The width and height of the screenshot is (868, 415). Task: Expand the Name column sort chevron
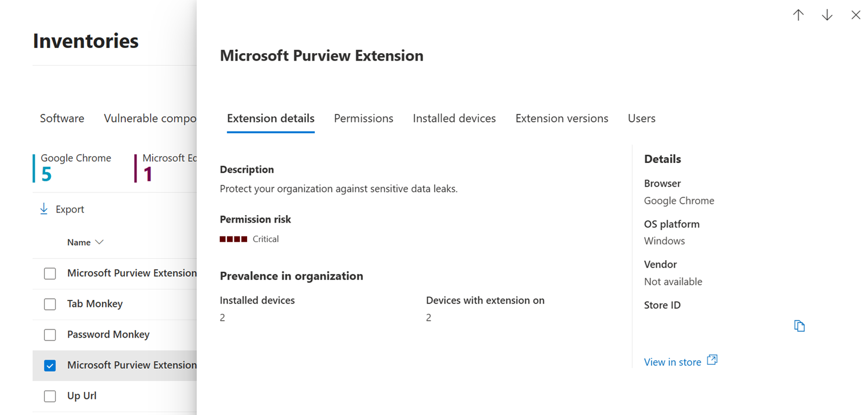tap(99, 242)
